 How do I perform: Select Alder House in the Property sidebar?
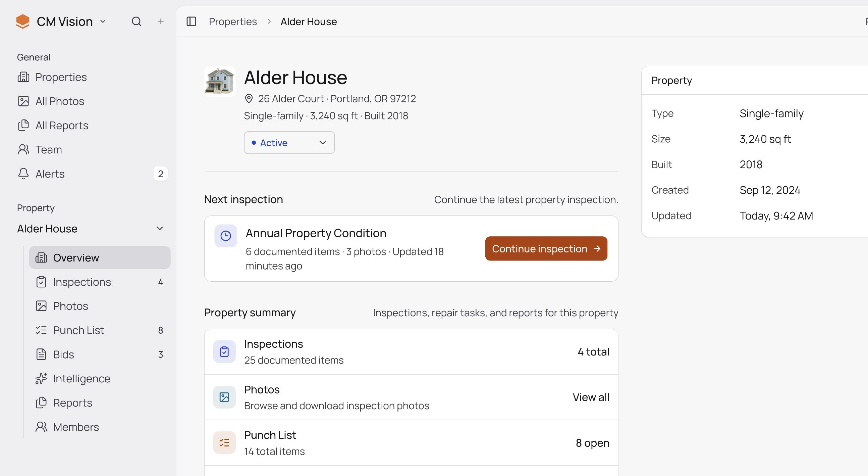(47, 228)
